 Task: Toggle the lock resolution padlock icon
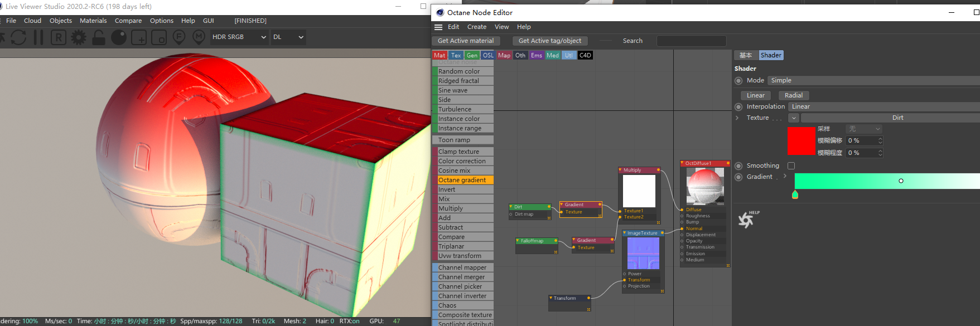coord(99,37)
